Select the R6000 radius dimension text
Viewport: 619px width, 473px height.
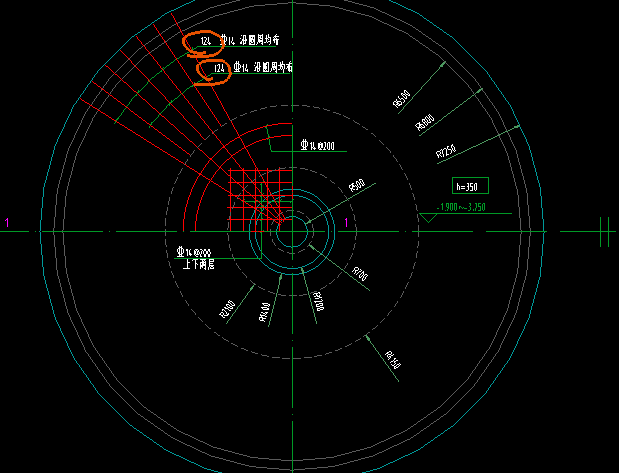[x=425, y=122]
